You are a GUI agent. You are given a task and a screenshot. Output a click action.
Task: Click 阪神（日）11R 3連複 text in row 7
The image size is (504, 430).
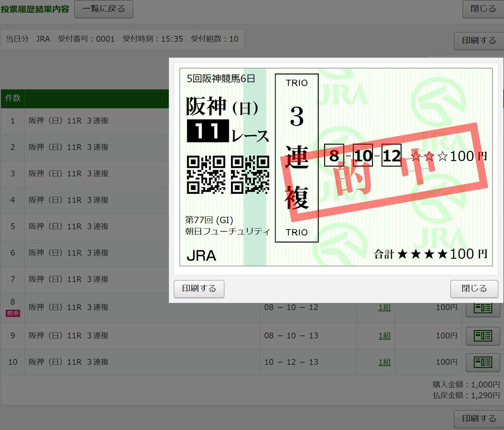(x=69, y=279)
